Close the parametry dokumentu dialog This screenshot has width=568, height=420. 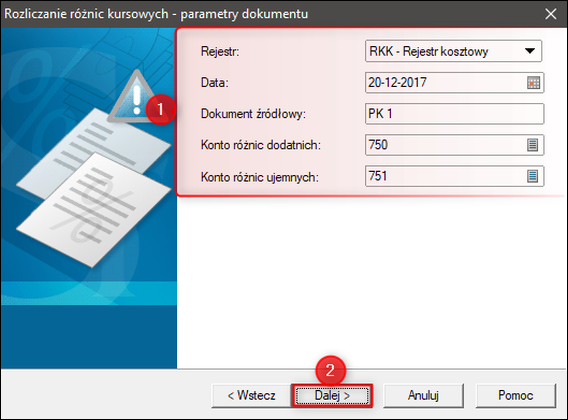click(x=551, y=14)
